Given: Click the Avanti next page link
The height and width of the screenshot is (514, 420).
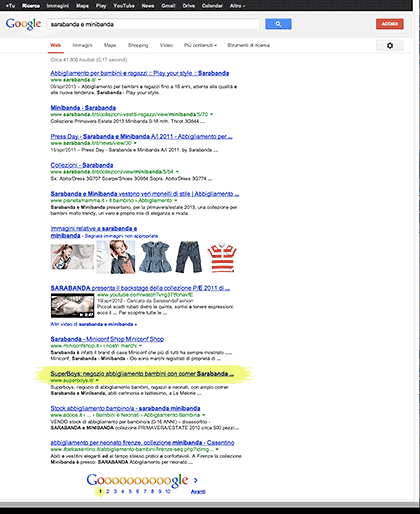Looking at the screenshot, I should pos(198,492).
